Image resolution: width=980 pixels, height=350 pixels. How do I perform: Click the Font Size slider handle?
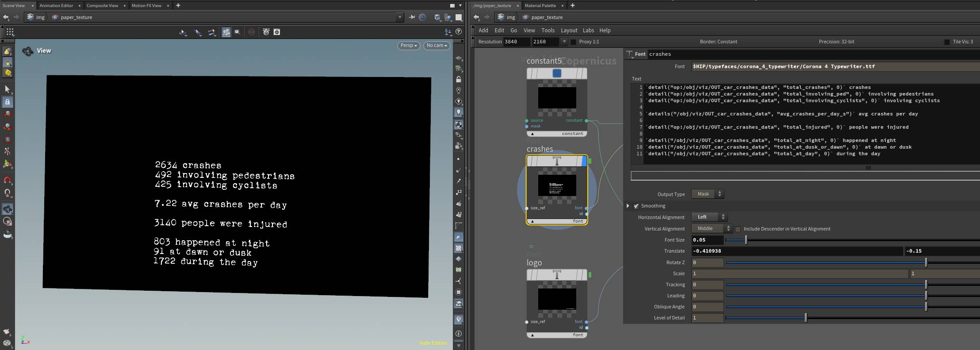(746, 240)
